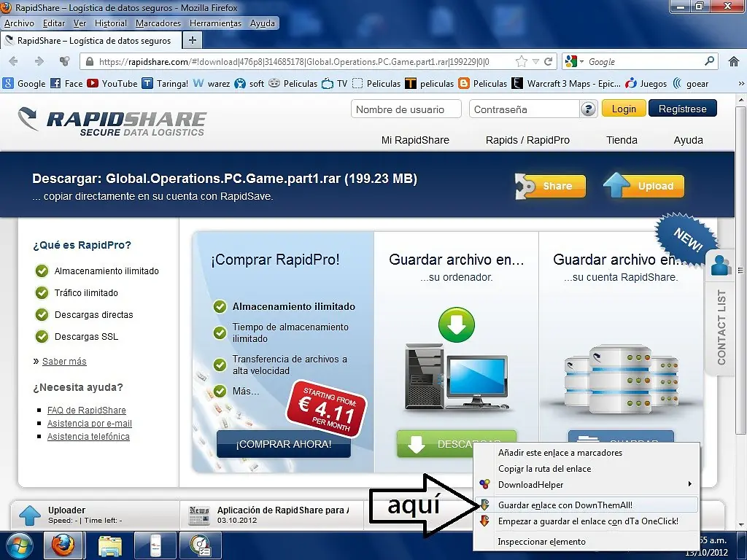
Task: Open the goear bookmark
Action: pos(690,84)
